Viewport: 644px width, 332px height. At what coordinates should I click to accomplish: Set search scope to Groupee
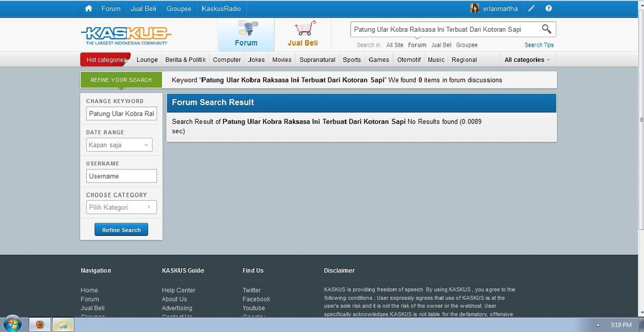(x=467, y=45)
